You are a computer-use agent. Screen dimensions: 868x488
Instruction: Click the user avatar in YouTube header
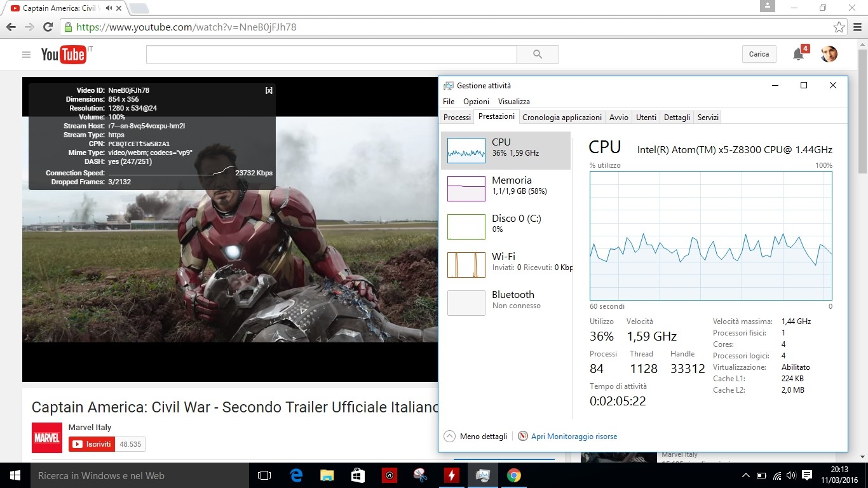coord(829,54)
